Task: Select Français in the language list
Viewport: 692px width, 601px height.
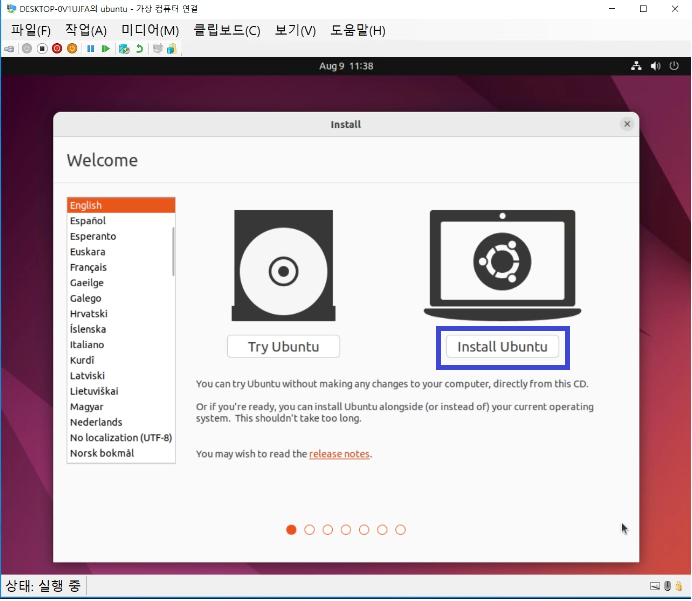Action: click(121, 267)
